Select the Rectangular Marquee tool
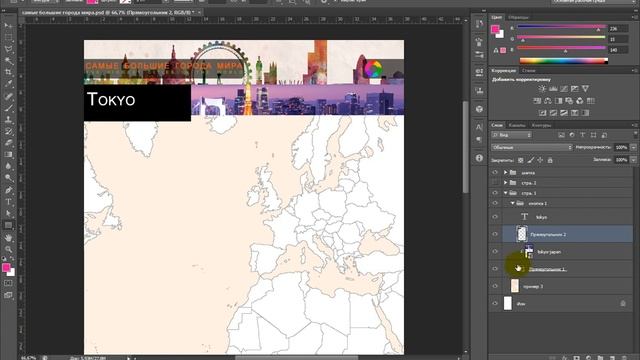The image size is (640, 360). (8, 38)
